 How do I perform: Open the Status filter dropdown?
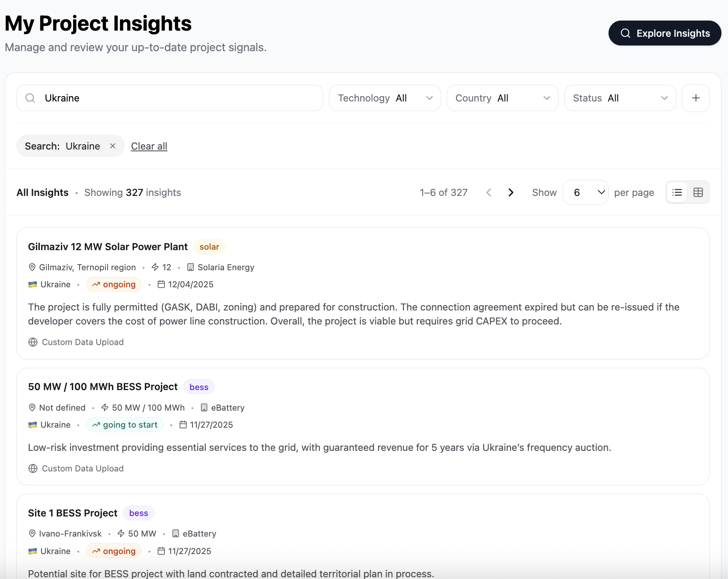pos(620,98)
